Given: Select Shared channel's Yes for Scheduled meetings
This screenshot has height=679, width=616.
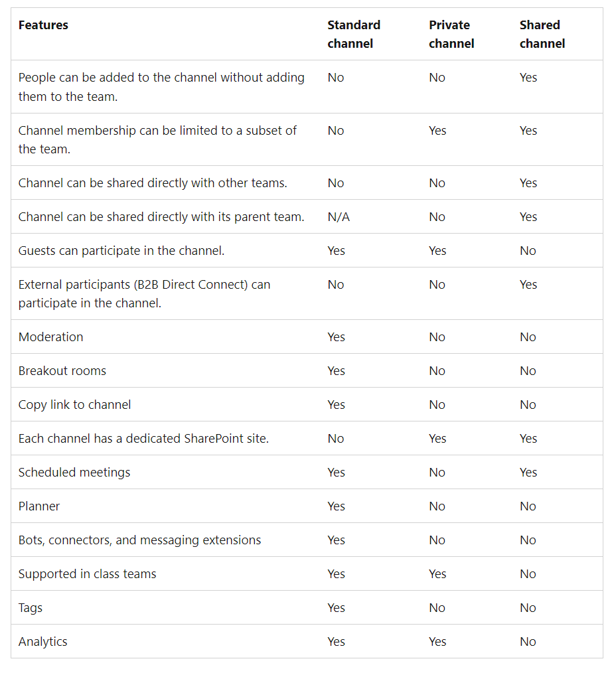Looking at the screenshot, I should coord(528,473).
